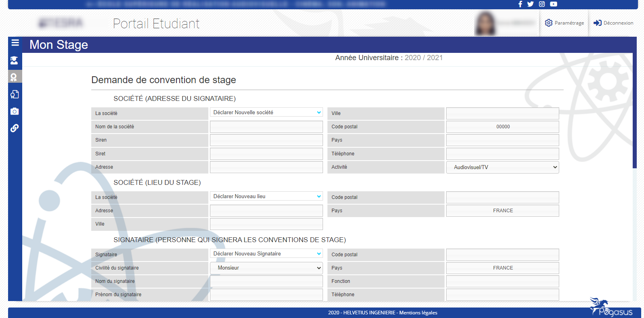This screenshot has width=644, height=318.
Task: Click signatory Pays field FRANCE
Action: (x=503, y=268)
